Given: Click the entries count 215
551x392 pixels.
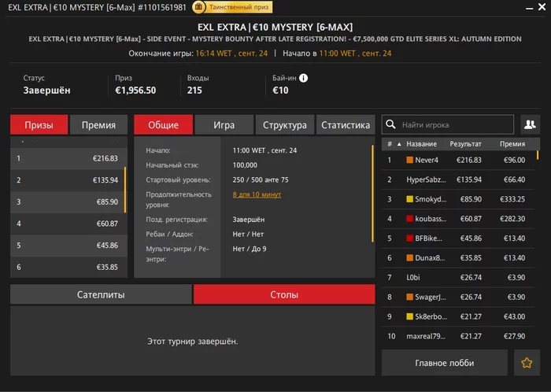Looking at the screenshot, I should (x=194, y=91).
